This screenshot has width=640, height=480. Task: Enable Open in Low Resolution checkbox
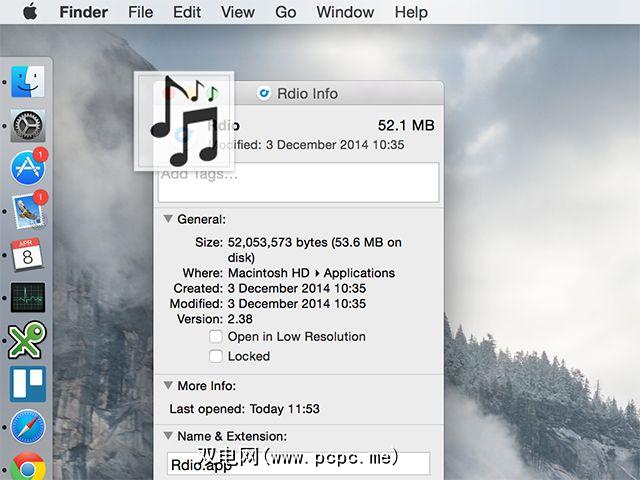click(216, 337)
